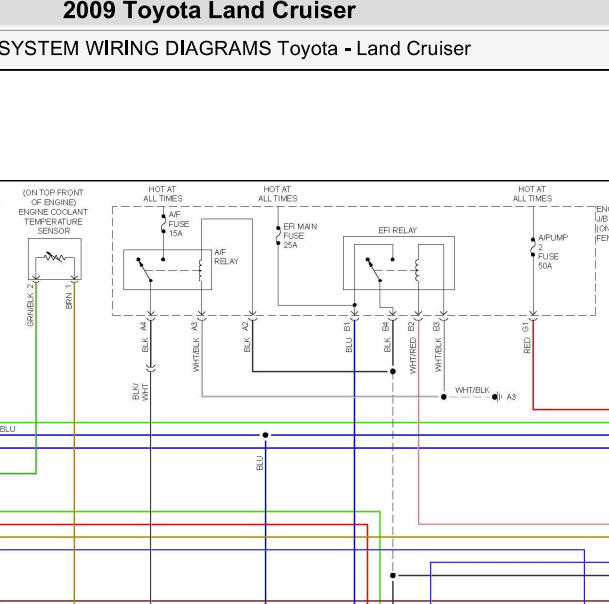Image resolution: width=609 pixels, height=604 pixels.
Task: Click connector pin label "B1"
Action: pos(347,326)
